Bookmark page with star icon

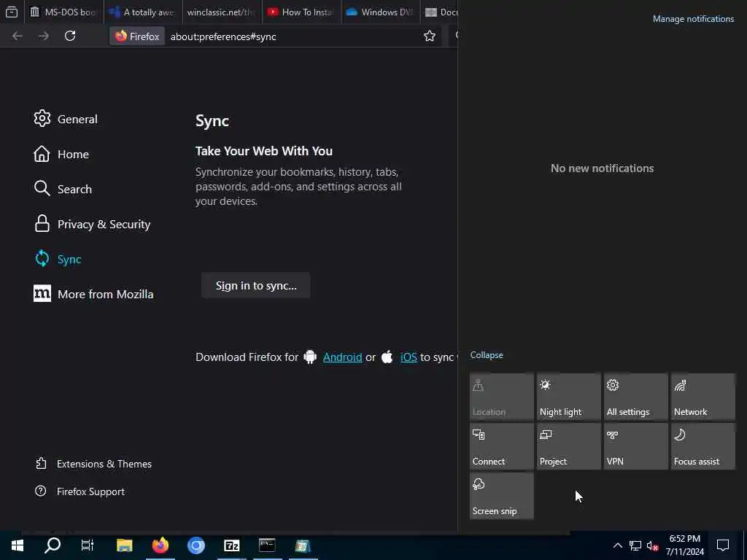pos(429,36)
